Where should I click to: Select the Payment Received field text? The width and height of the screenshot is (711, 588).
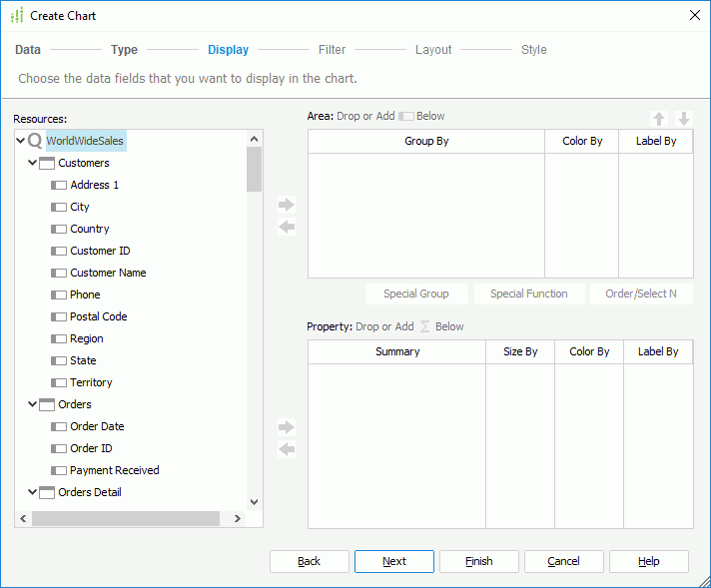click(114, 470)
